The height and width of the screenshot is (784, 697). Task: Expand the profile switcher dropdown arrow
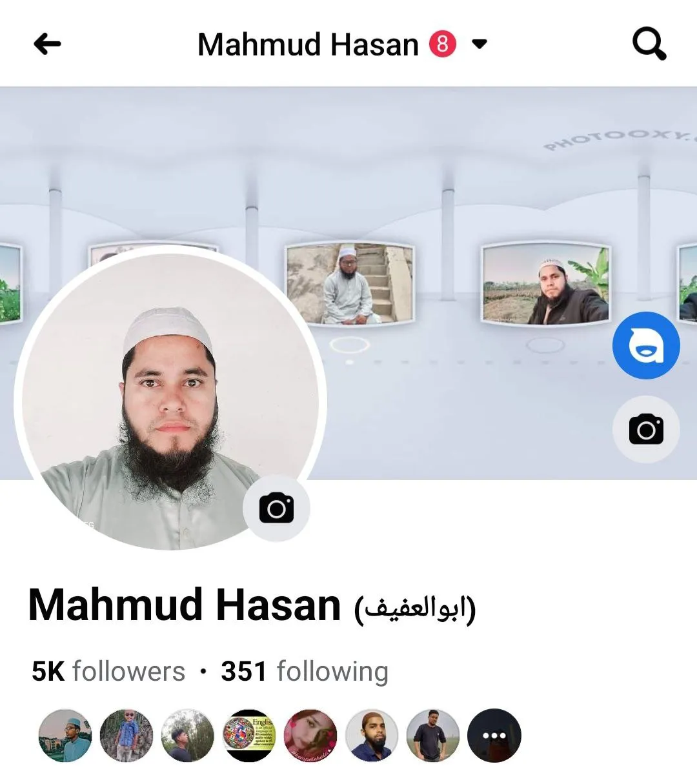(479, 44)
